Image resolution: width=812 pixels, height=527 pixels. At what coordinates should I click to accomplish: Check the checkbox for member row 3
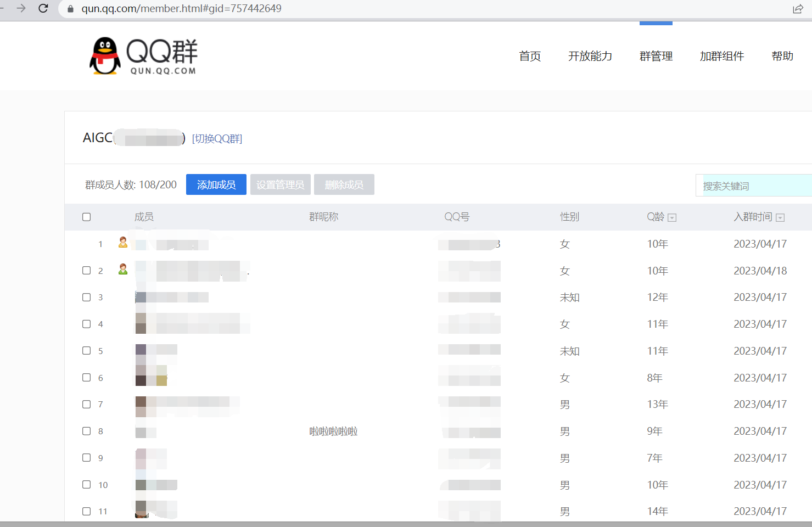[x=86, y=297]
